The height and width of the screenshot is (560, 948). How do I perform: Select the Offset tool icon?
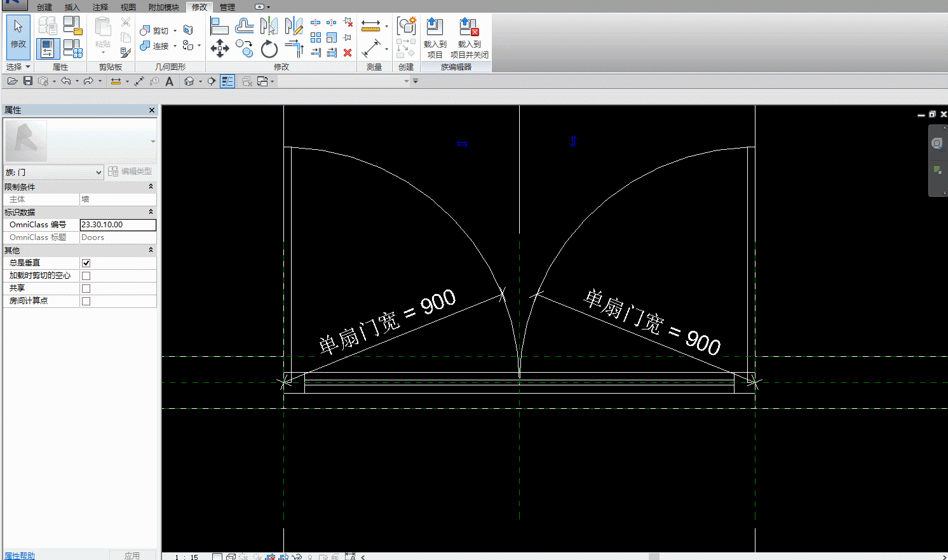coord(244,26)
